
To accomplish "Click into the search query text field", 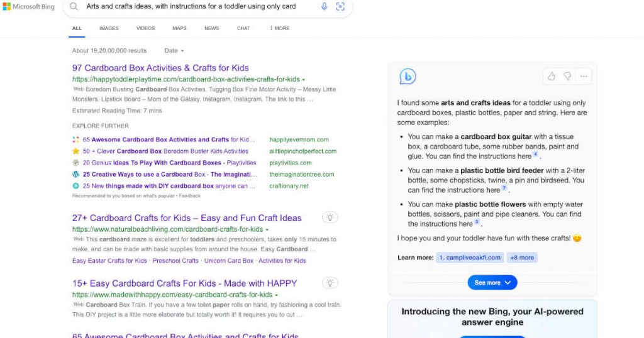I will tap(195, 7).
